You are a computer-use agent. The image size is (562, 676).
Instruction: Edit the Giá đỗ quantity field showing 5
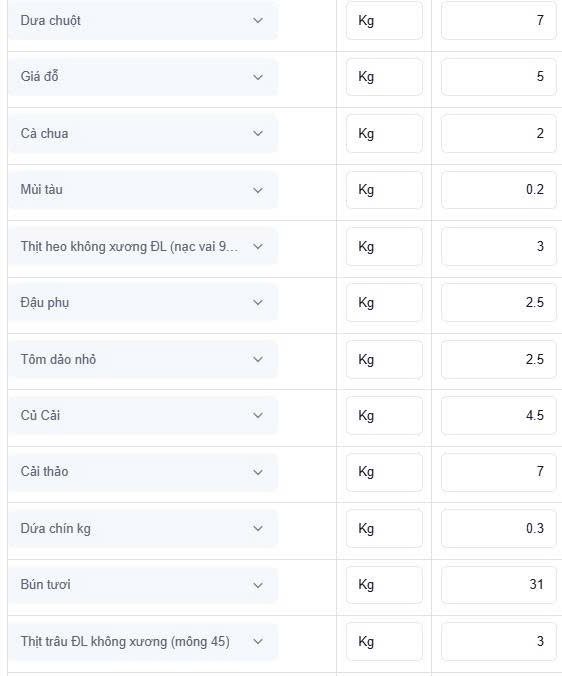[x=499, y=77]
